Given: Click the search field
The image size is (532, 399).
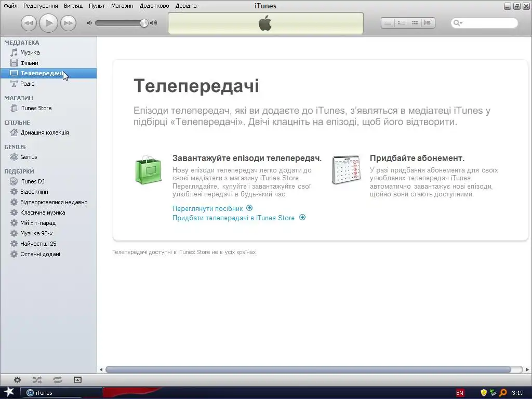Looking at the screenshot, I should [485, 23].
